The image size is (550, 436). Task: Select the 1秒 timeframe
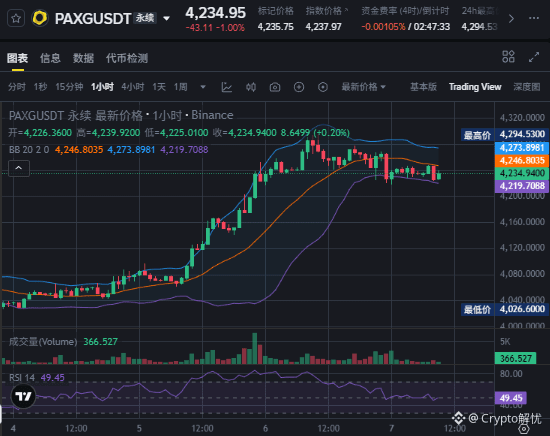(x=40, y=87)
